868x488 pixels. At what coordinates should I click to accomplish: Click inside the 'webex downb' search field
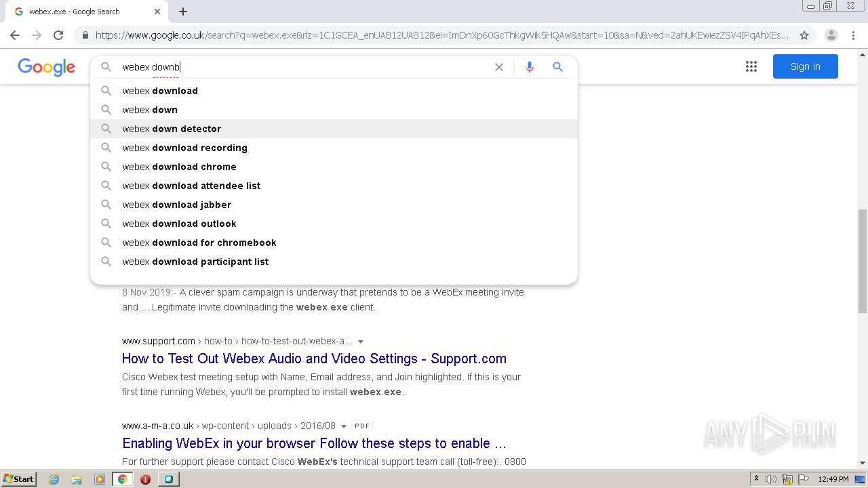pyautogui.click(x=305, y=67)
